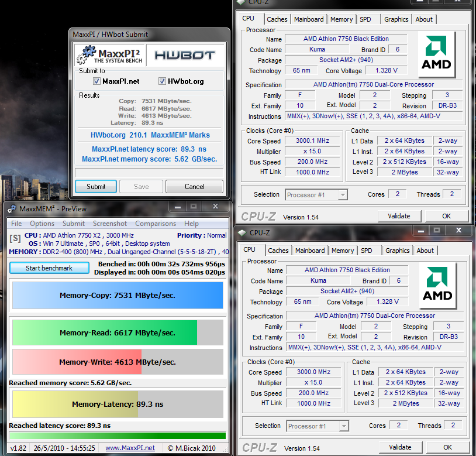Open the Screenshot menu in MaxxMEM
The width and height of the screenshot is (476, 456).
coord(109,224)
